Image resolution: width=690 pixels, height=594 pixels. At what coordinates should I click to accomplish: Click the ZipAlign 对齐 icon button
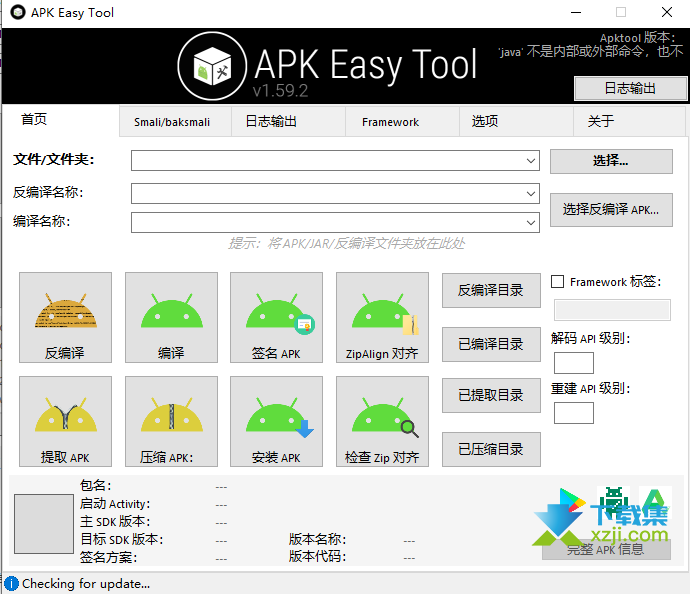click(x=382, y=317)
